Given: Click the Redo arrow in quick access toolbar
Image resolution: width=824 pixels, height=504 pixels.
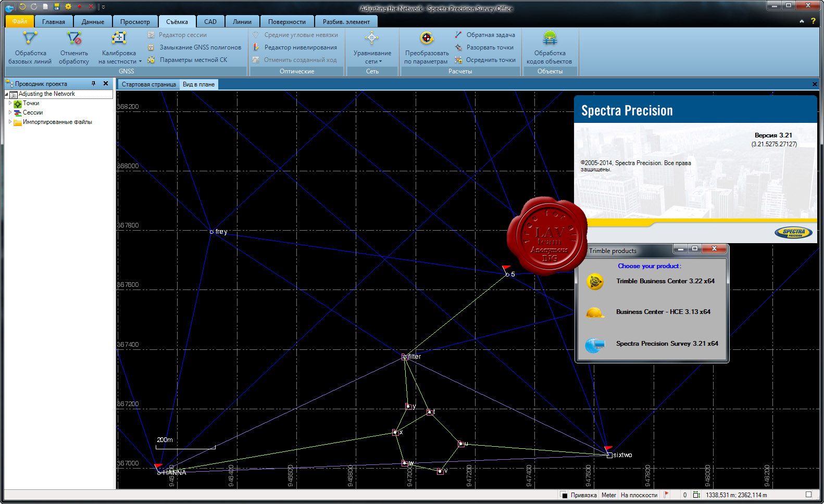Looking at the screenshot, I should [34, 7].
